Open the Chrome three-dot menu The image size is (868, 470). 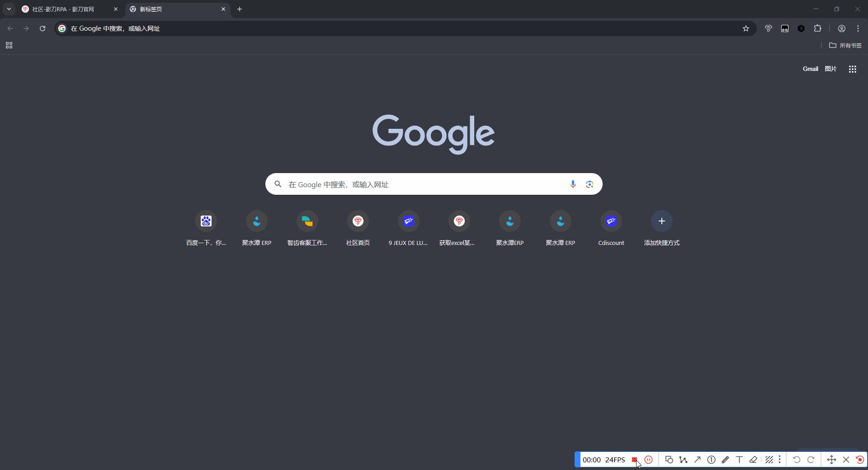point(858,28)
